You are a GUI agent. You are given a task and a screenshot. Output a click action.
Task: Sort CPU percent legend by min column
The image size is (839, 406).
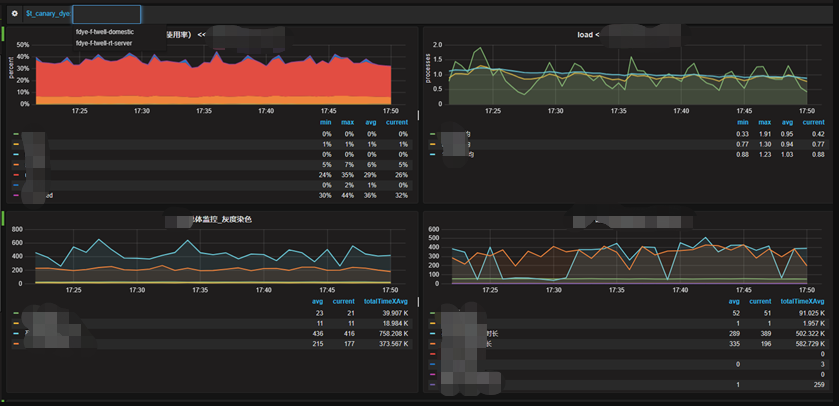(x=325, y=122)
